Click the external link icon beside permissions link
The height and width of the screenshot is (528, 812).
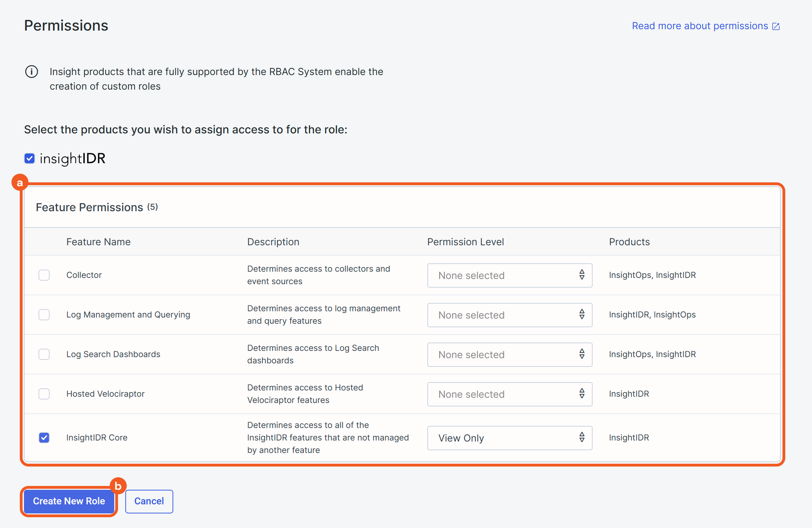click(x=776, y=26)
